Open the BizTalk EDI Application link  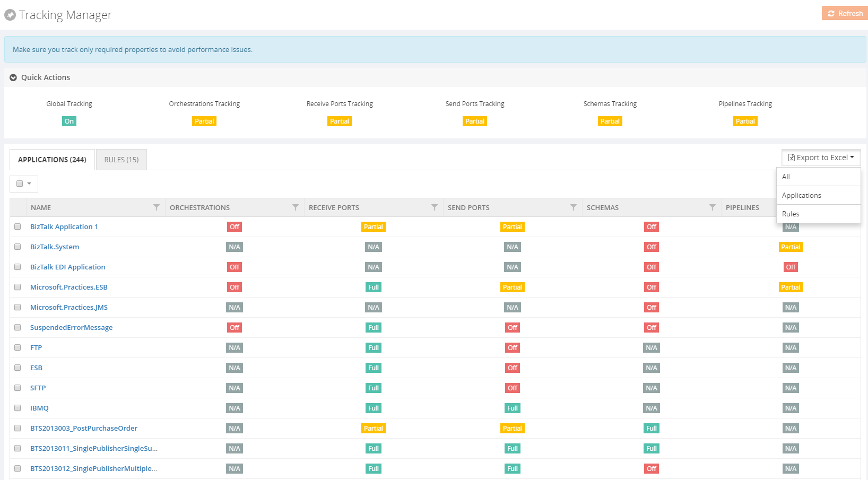[x=67, y=267]
